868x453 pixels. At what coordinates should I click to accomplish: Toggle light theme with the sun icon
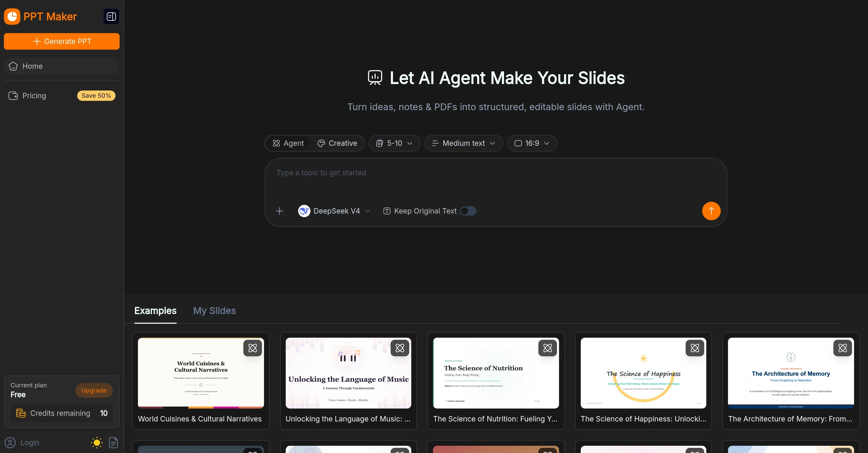click(97, 443)
